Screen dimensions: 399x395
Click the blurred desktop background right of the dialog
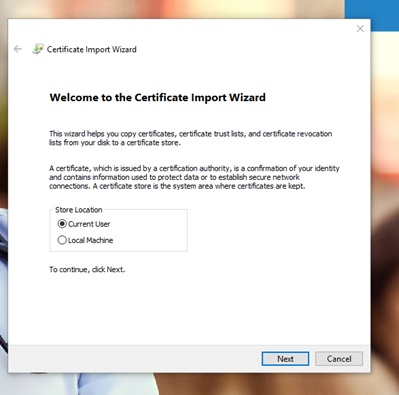click(385, 200)
